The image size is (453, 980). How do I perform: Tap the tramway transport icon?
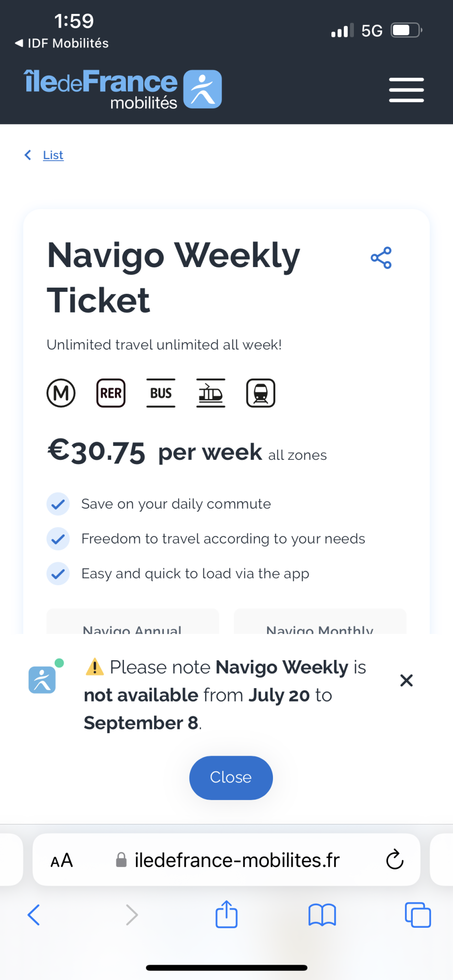[x=211, y=393]
